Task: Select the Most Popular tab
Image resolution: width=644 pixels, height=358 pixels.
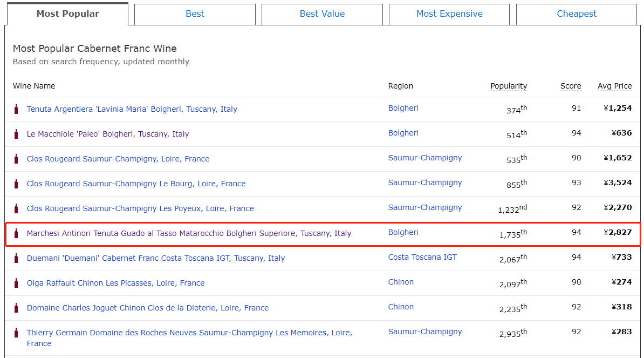Action: [x=68, y=14]
